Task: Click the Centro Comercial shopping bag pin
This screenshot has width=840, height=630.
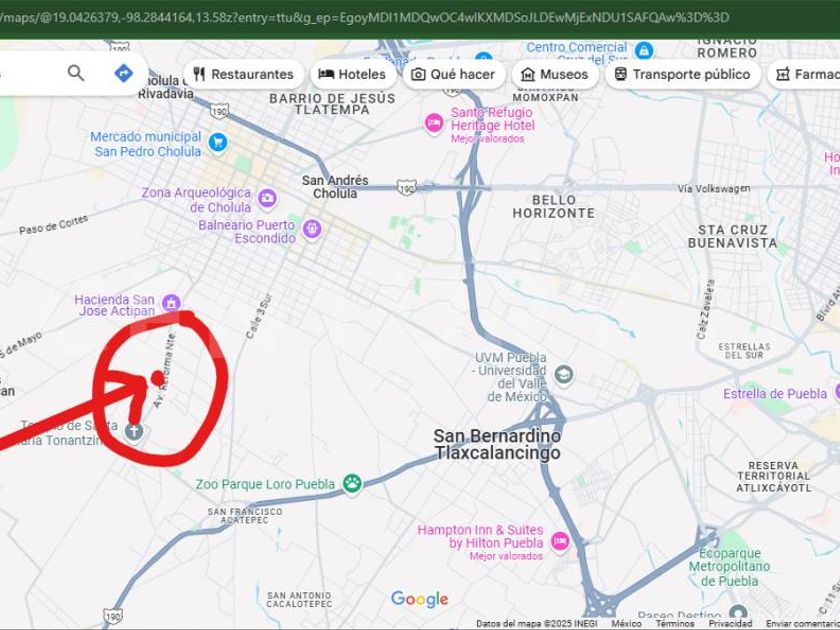Action: 643,51
